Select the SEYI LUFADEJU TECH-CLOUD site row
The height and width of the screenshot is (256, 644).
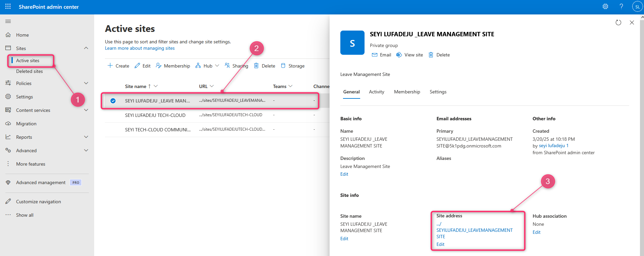(x=217, y=115)
